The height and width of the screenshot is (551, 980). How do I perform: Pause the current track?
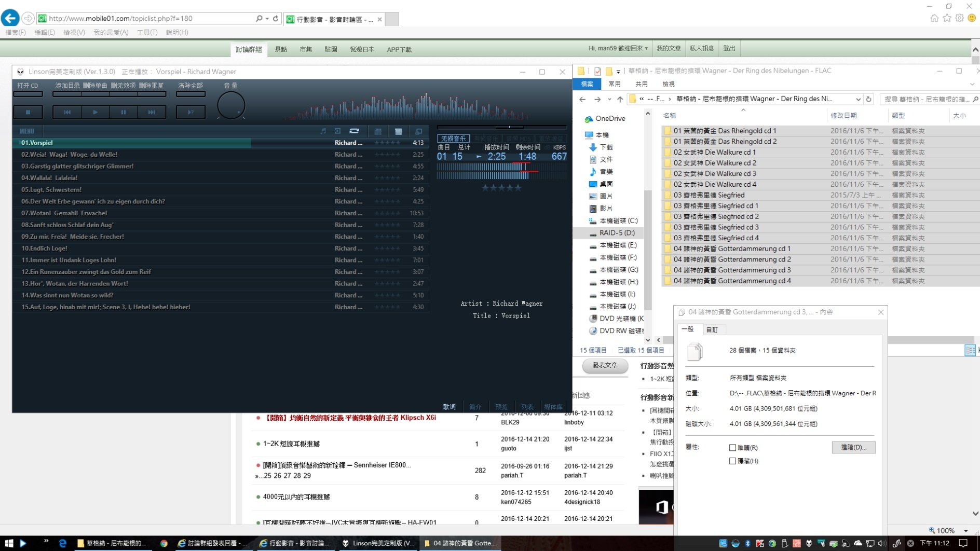point(123,112)
